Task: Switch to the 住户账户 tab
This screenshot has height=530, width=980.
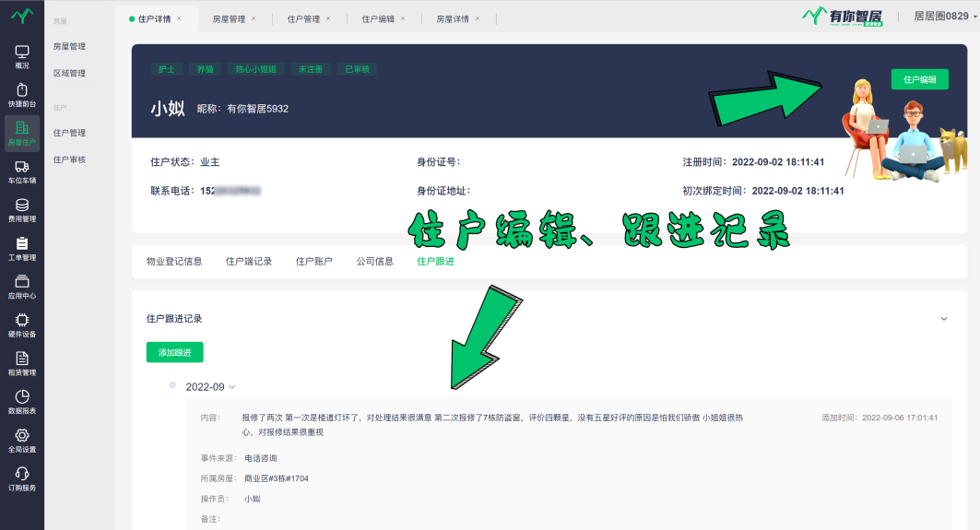Action: click(313, 262)
